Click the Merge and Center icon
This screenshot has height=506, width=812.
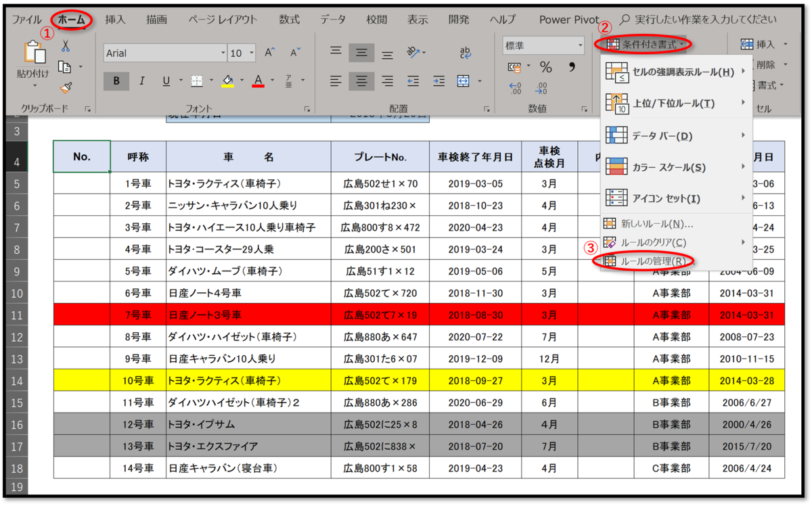pyautogui.click(x=464, y=81)
